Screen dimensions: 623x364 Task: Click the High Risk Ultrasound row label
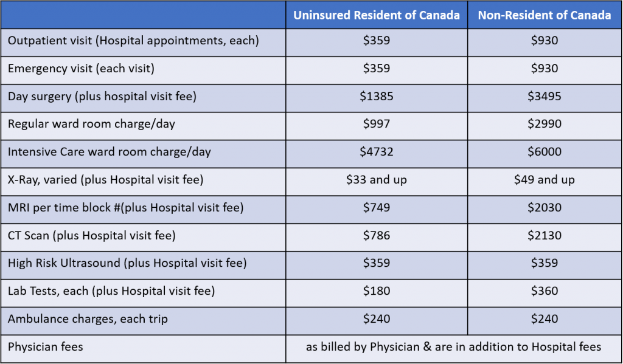pos(127,264)
